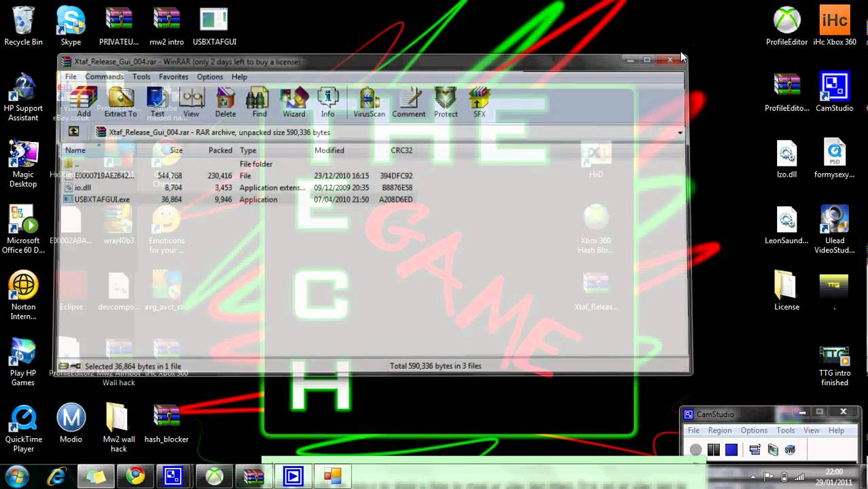Select the Norton Internet Security desktop icon
The image size is (868, 489).
(x=23, y=296)
